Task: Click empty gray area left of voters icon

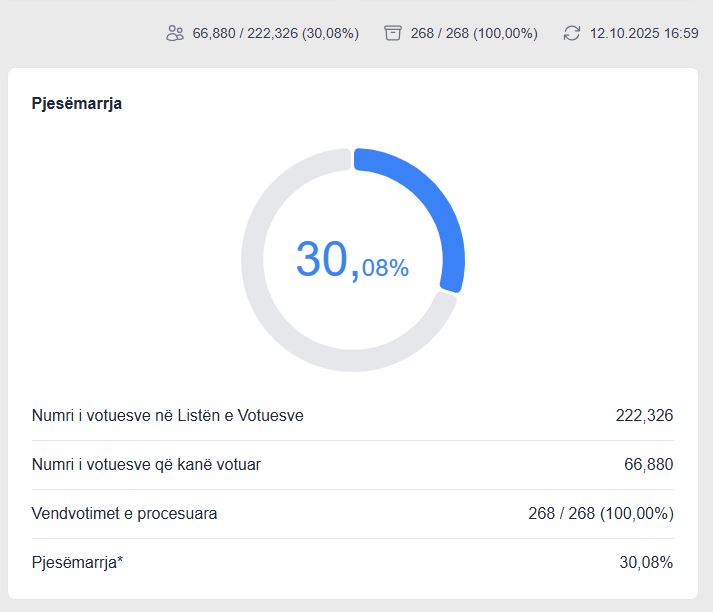Action: tap(80, 33)
